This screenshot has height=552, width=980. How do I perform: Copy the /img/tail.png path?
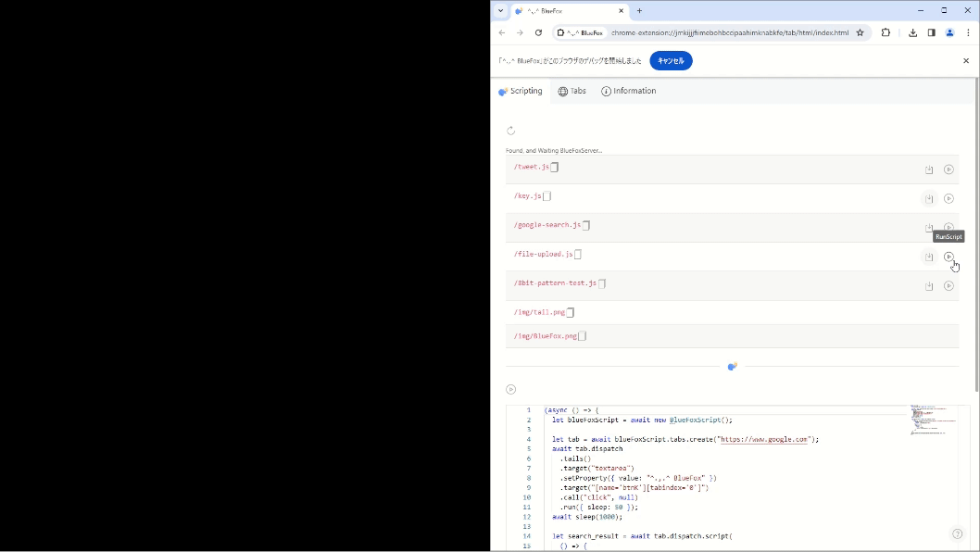coord(571,313)
